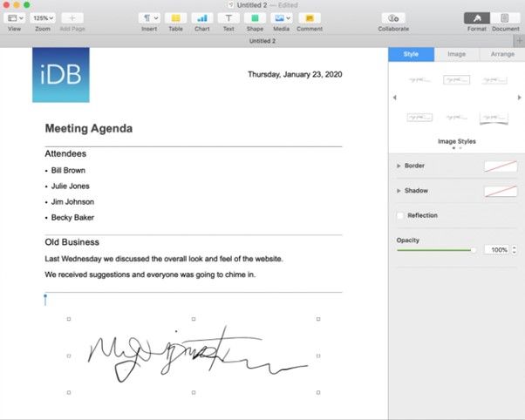
Task: Expand the Shadow section
Action: click(399, 190)
